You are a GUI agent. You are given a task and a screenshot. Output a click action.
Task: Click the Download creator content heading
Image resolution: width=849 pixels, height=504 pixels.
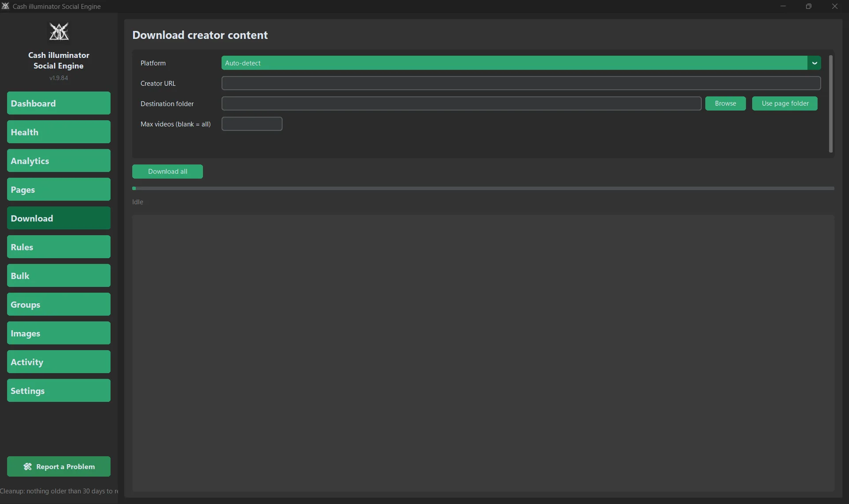200,35
